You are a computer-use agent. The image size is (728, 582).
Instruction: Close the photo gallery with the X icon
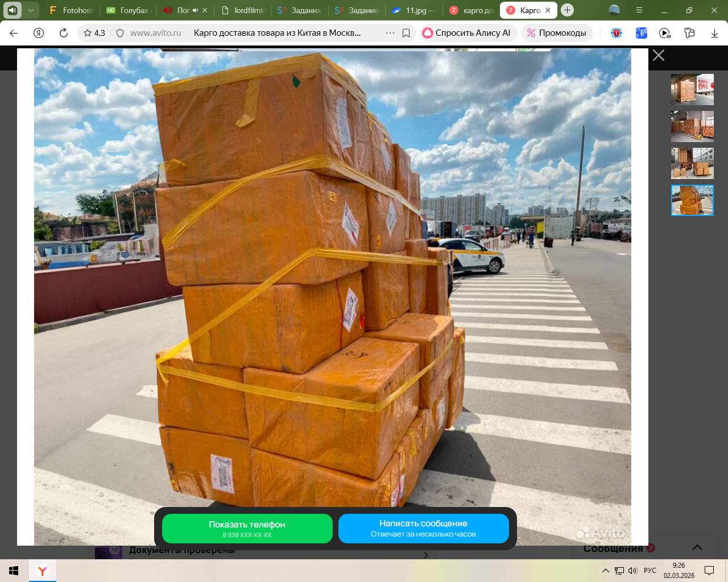click(659, 55)
